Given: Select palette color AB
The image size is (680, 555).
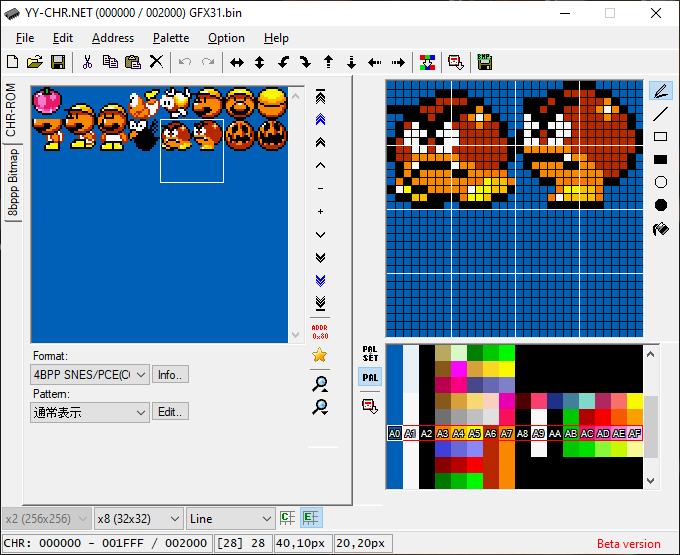Looking at the screenshot, I should coord(571,433).
